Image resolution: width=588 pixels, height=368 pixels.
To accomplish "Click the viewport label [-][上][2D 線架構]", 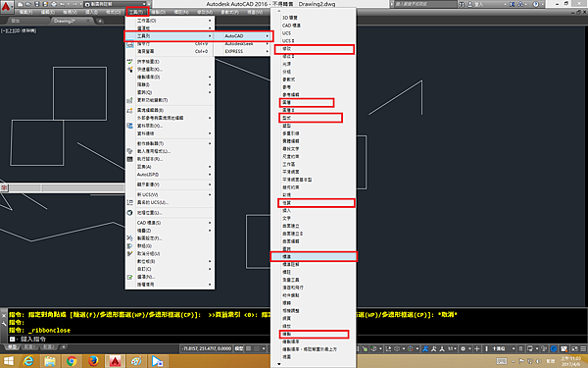I will pyautogui.click(x=20, y=30).
